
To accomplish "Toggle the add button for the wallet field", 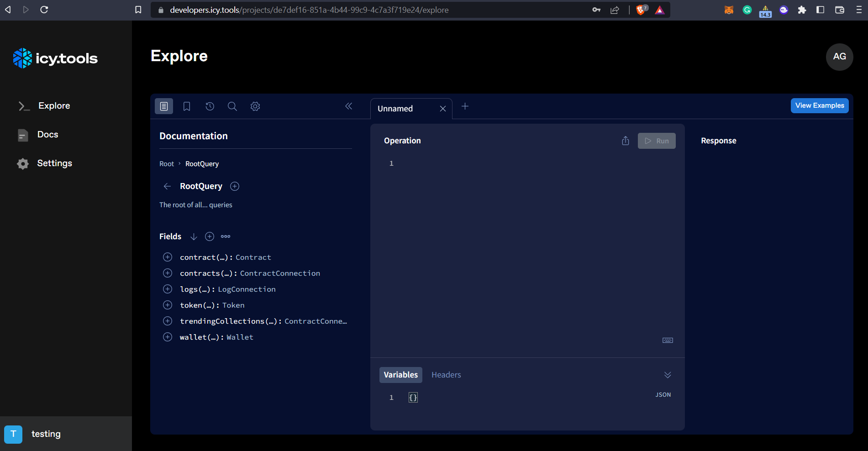I will point(168,337).
